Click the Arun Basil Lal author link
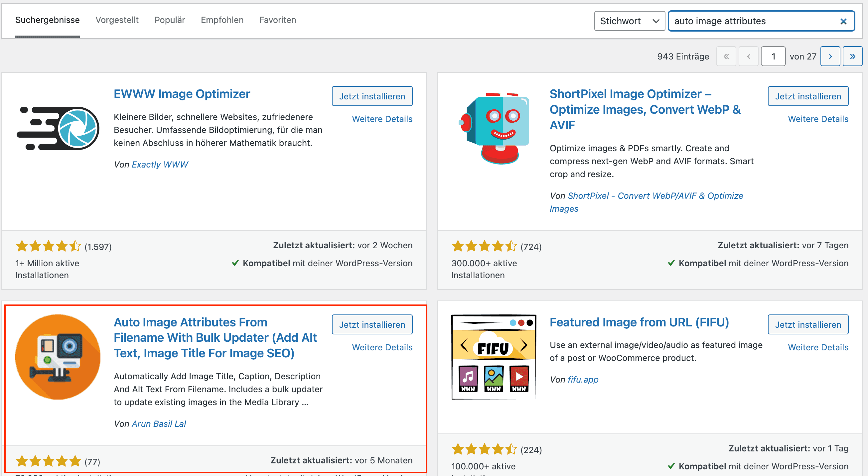This screenshot has width=868, height=476. click(x=159, y=423)
